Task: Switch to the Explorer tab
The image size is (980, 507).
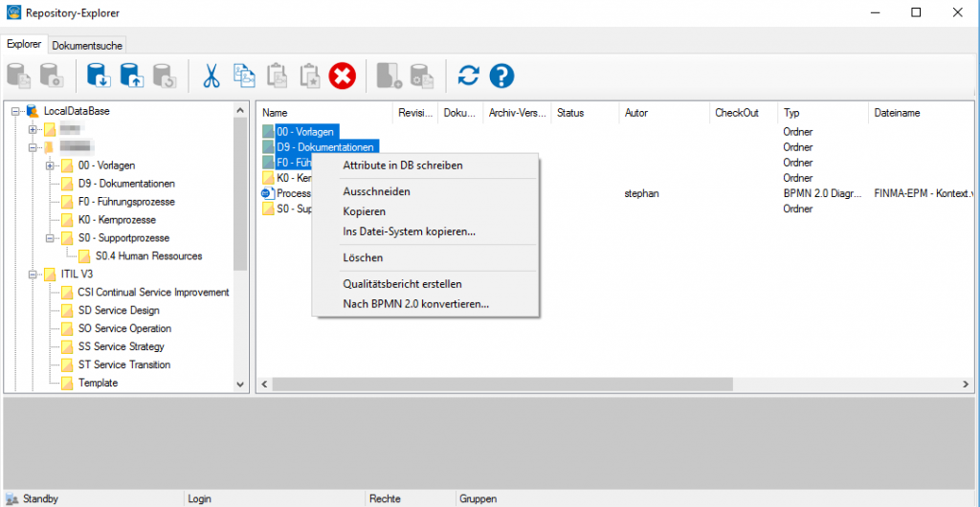Action: 24,45
